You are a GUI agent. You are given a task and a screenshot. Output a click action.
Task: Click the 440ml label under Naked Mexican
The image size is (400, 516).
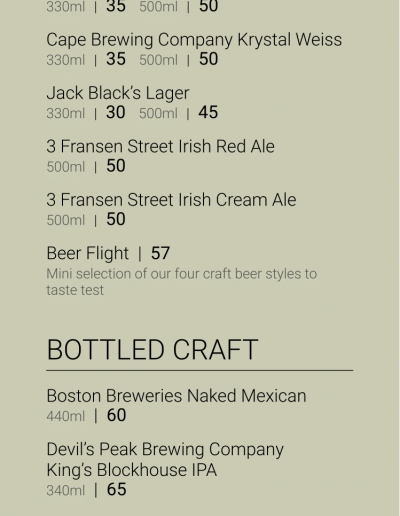point(66,416)
